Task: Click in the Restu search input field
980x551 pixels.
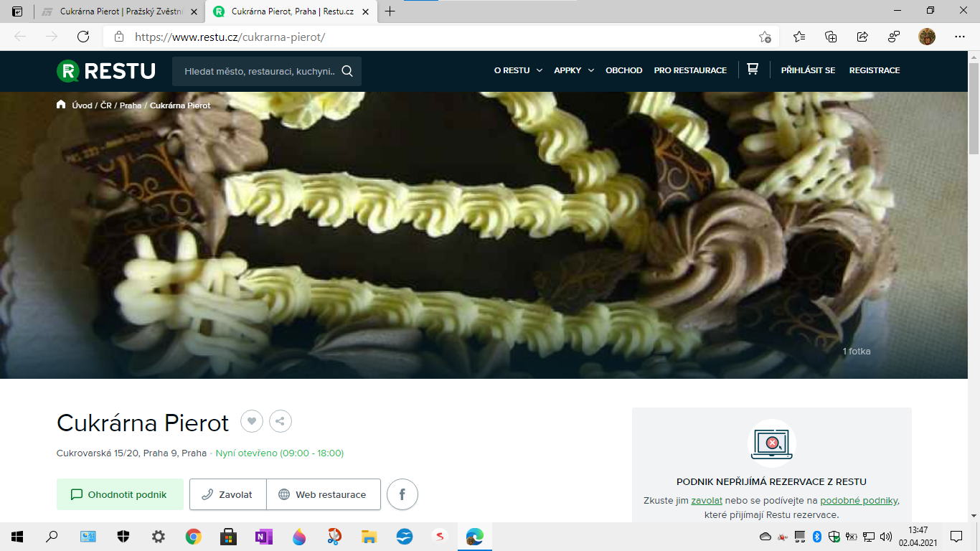Action: coord(258,71)
